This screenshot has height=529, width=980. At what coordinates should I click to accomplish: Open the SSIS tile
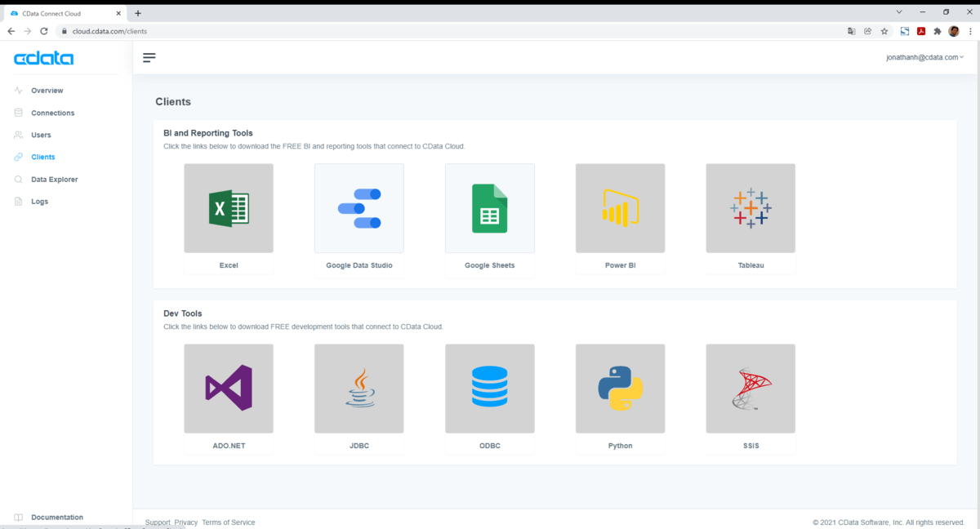click(751, 389)
